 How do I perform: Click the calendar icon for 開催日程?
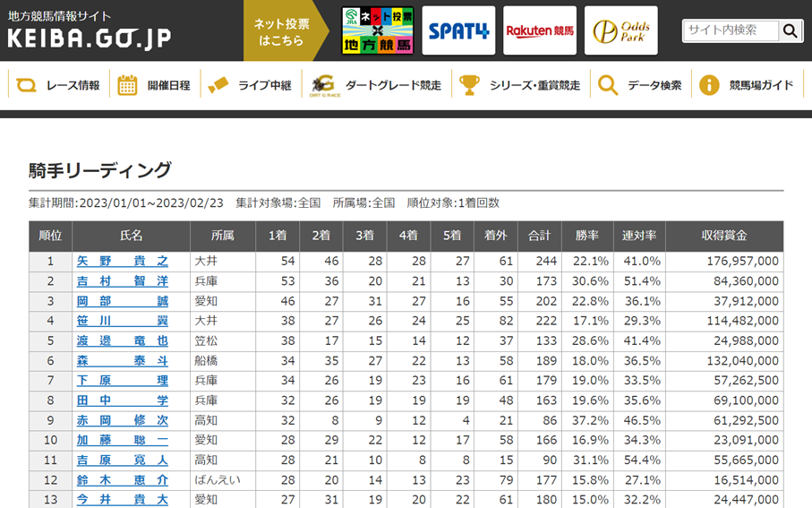coord(128,85)
